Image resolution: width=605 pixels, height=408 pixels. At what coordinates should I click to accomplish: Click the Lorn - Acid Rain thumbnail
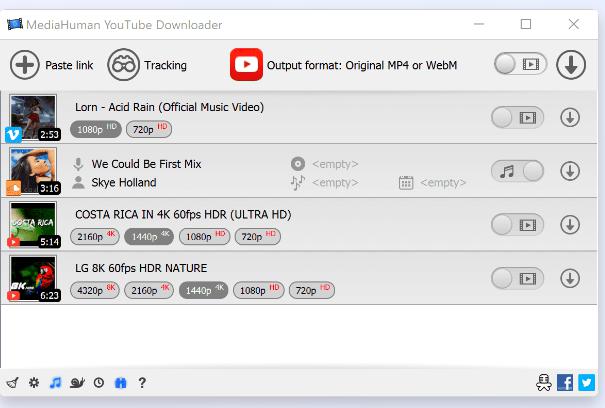33,117
